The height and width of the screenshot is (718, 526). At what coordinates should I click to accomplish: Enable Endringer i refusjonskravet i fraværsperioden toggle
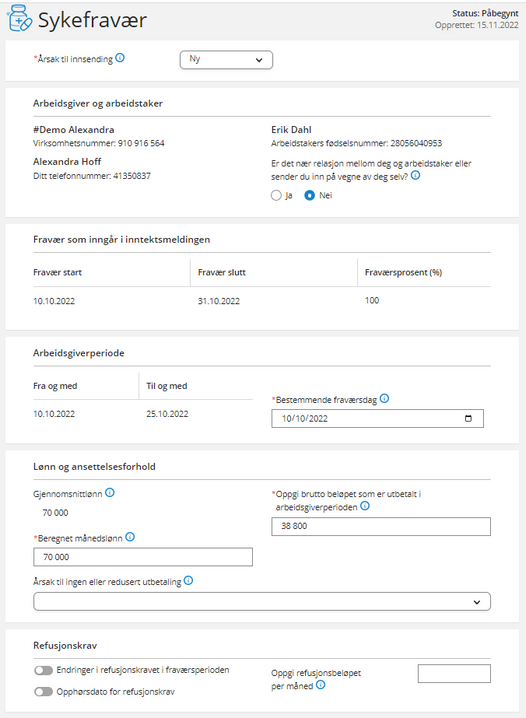(x=43, y=670)
